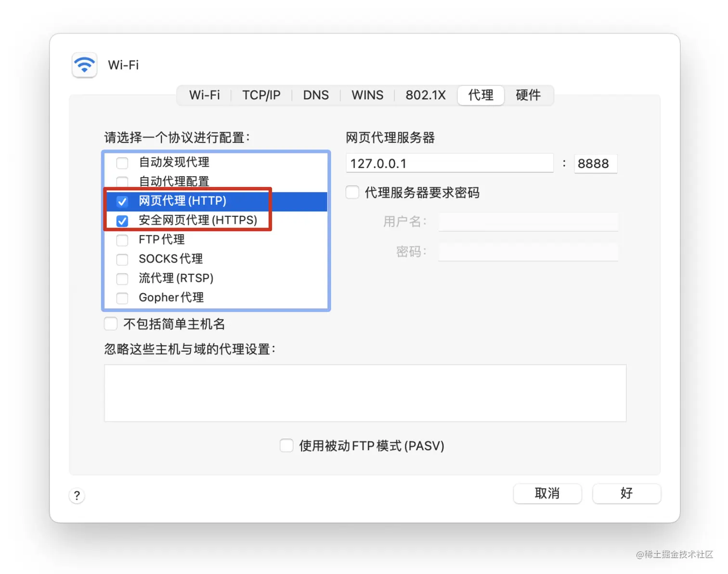This screenshot has height=574, width=728.
Task: Click the port field showing 8888
Action: pos(596,163)
